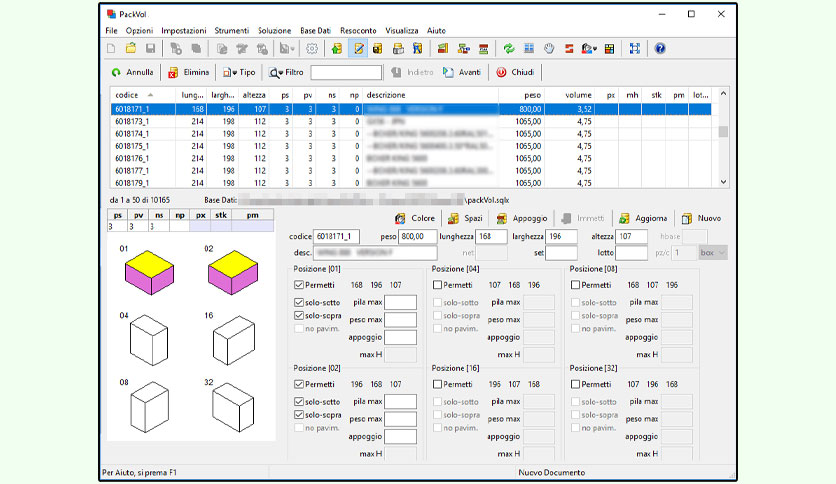This screenshot has width=836, height=484.
Task: Open the Base Dati menu
Action: (315, 31)
